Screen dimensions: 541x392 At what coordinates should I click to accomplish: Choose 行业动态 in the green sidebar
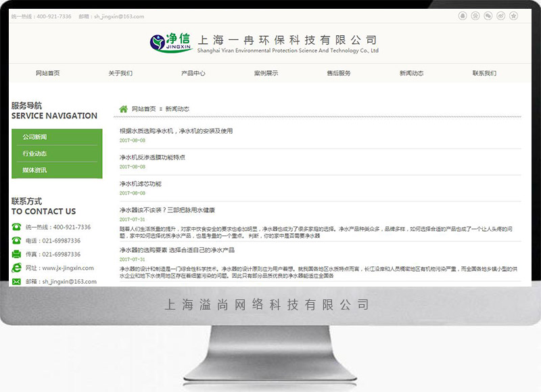(34, 153)
